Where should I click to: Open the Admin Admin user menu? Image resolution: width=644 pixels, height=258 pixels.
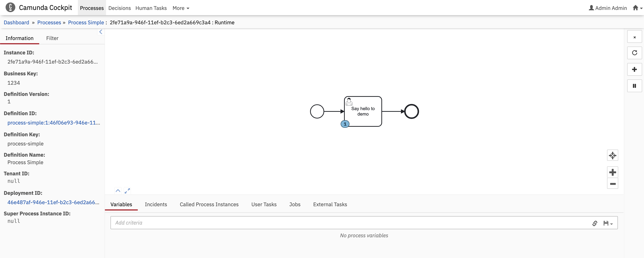[608, 8]
